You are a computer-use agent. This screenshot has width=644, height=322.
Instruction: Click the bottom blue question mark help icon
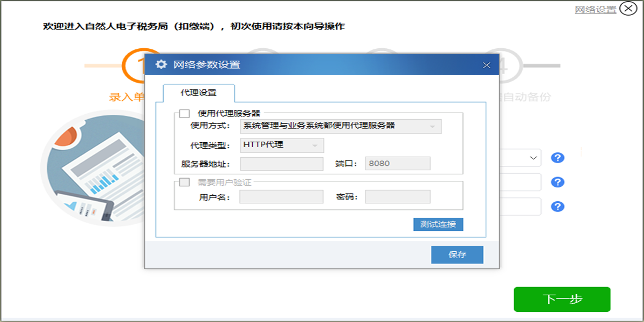(x=558, y=207)
